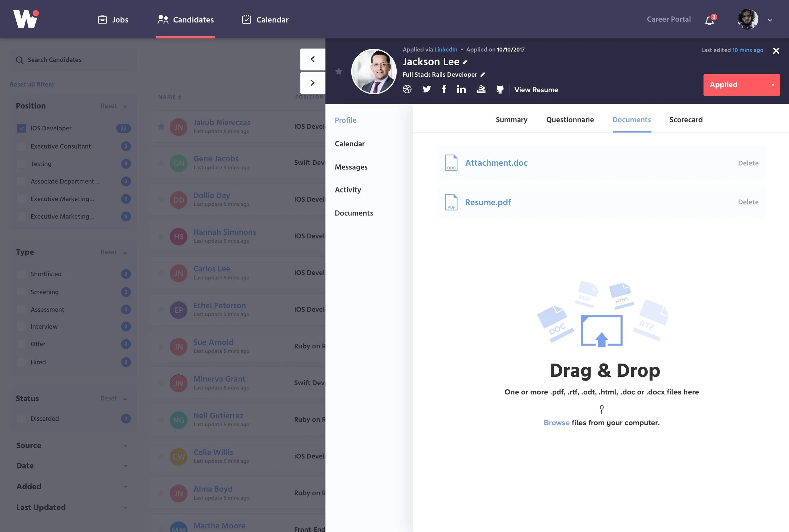This screenshot has width=789, height=532.
Task: Open the Applied status dropdown
Action: tap(741, 85)
